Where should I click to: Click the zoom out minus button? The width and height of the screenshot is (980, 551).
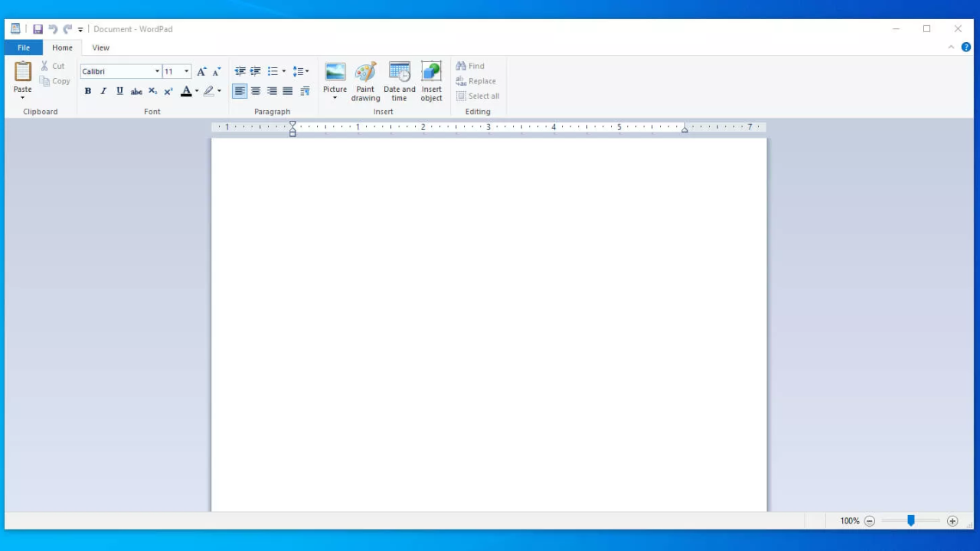click(x=870, y=521)
